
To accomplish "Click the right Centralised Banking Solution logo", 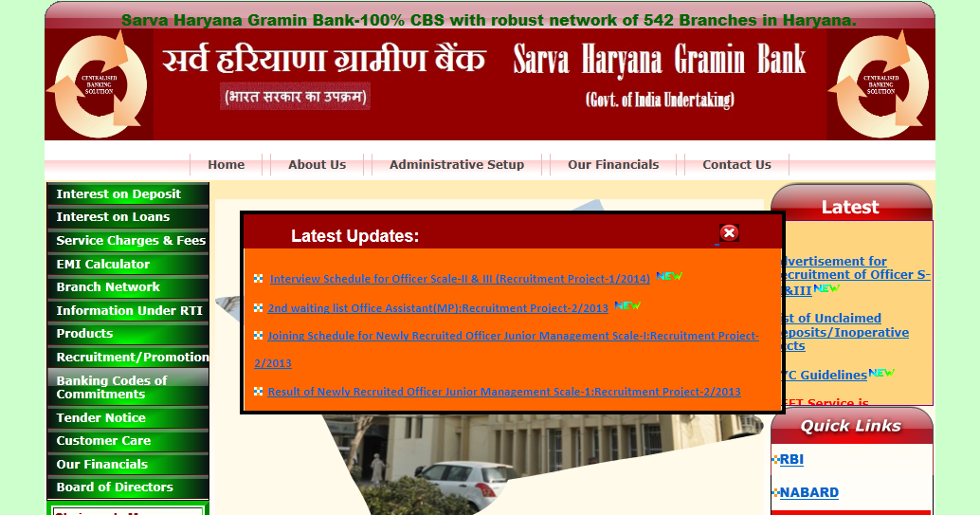I will tap(880, 84).
